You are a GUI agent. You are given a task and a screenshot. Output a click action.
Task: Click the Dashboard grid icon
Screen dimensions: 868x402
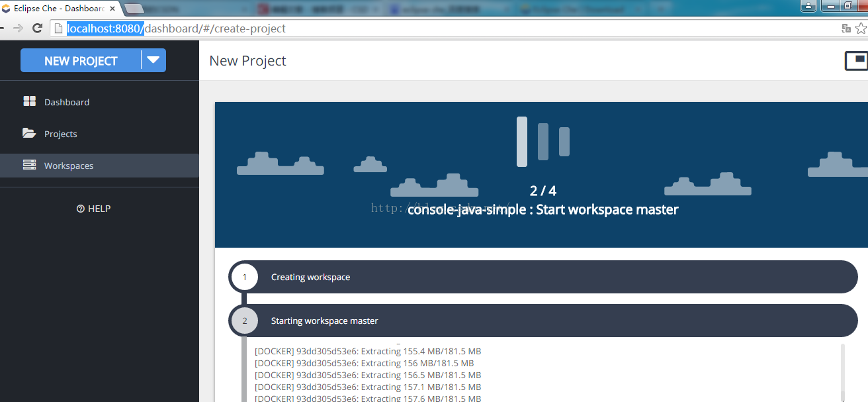(30, 101)
